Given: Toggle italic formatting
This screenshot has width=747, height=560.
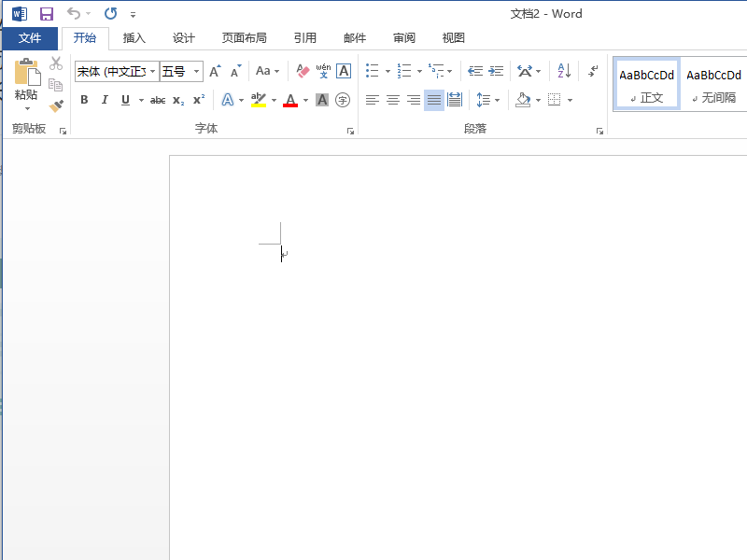Looking at the screenshot, I should pos(105,100).
